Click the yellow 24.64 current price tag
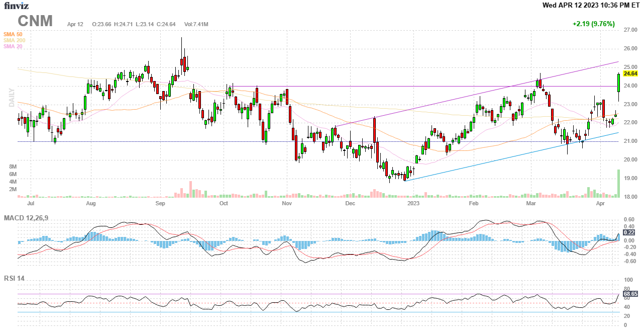644x333 pixels. [630, 73]
